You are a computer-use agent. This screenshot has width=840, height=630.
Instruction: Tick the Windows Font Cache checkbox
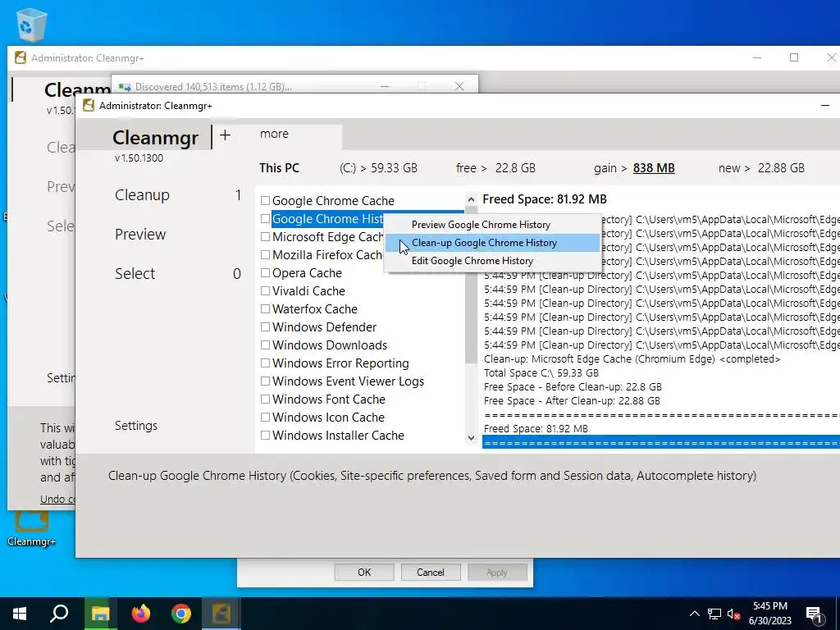pyautogui.click(x=265, y=399)
